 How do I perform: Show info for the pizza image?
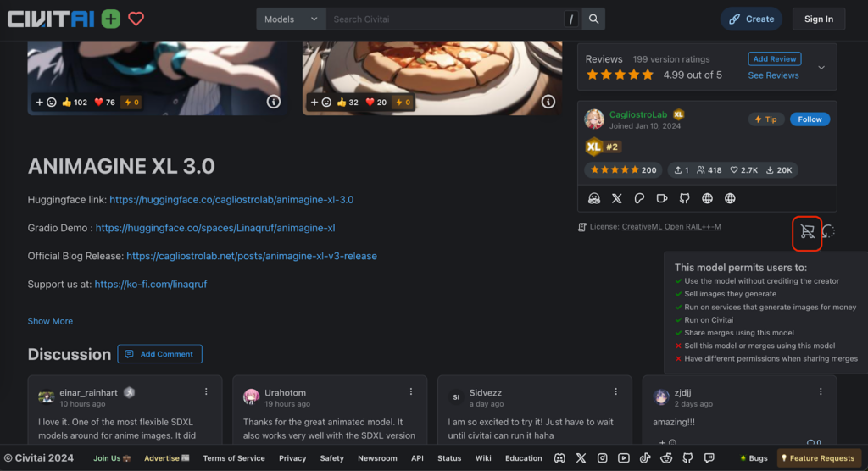(548, 102)
